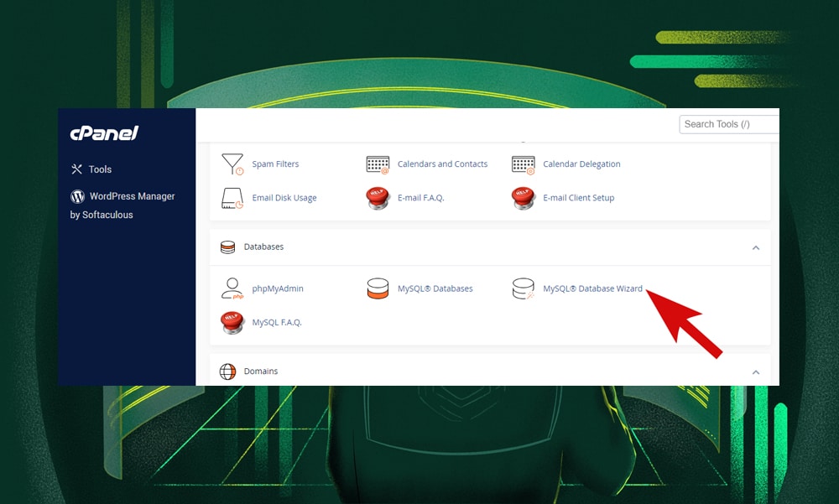Click the Search Tools input field
This screenshot has height=504, width=839.
pyautogui.click(x=729, y=123)
